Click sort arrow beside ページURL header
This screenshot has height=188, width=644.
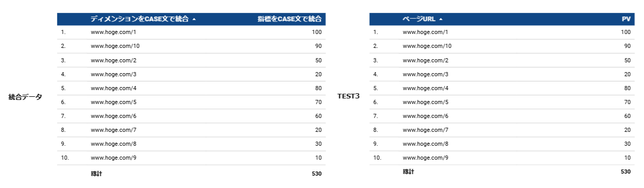pos(441,19)
